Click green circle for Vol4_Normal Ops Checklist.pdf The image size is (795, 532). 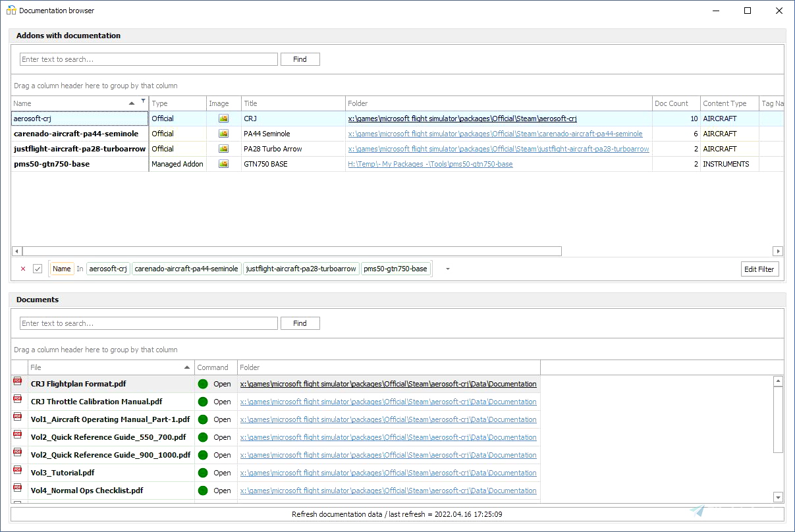pyautogui.click(x=203, y=491)
